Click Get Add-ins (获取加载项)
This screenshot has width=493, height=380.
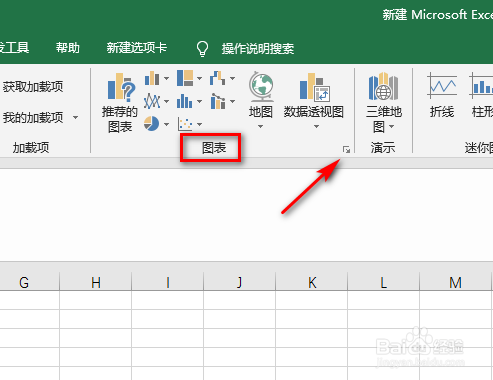click(x=33, y=87)
